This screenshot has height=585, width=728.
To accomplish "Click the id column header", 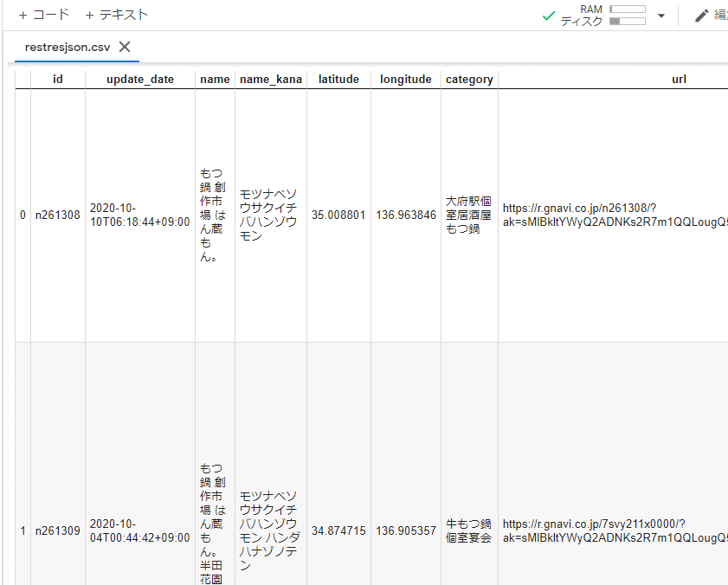I will click(57, 79).
